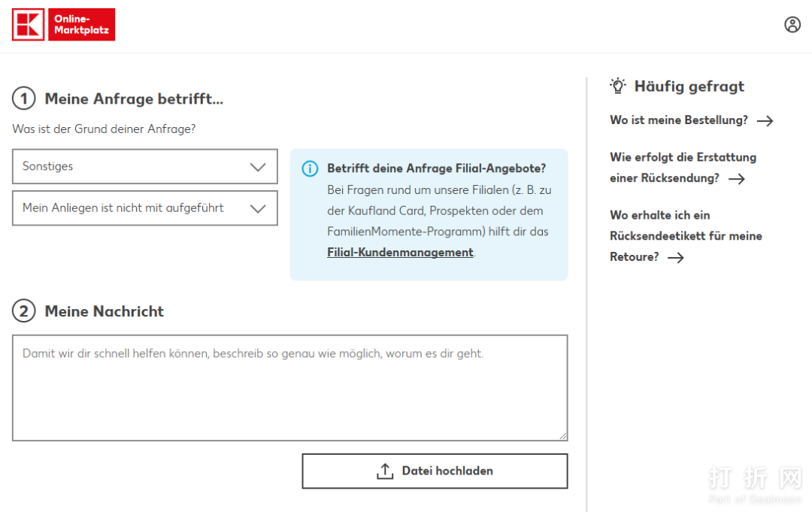
Task: Click the circled step 1 number icon
Action: [24, 98]
